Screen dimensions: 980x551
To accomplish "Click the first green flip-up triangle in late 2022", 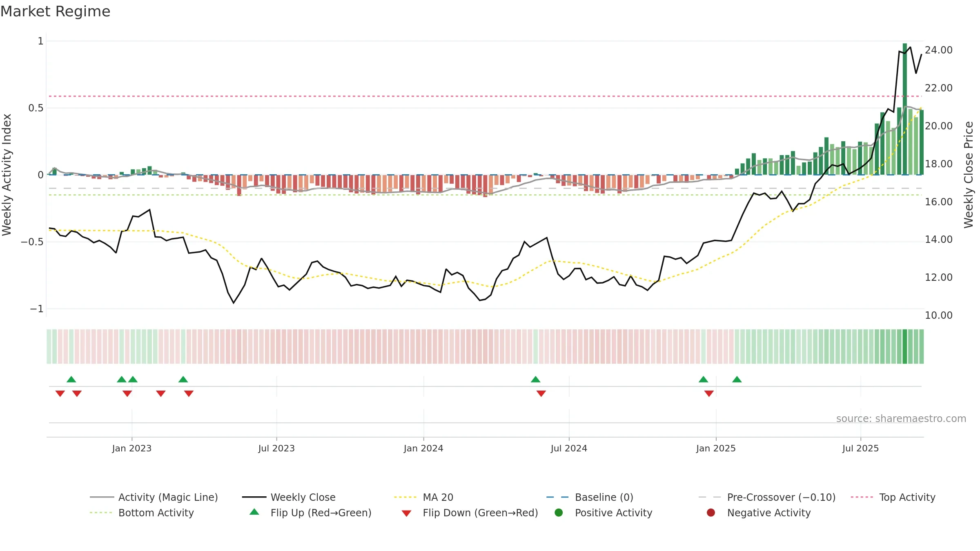I will (71, 379).
